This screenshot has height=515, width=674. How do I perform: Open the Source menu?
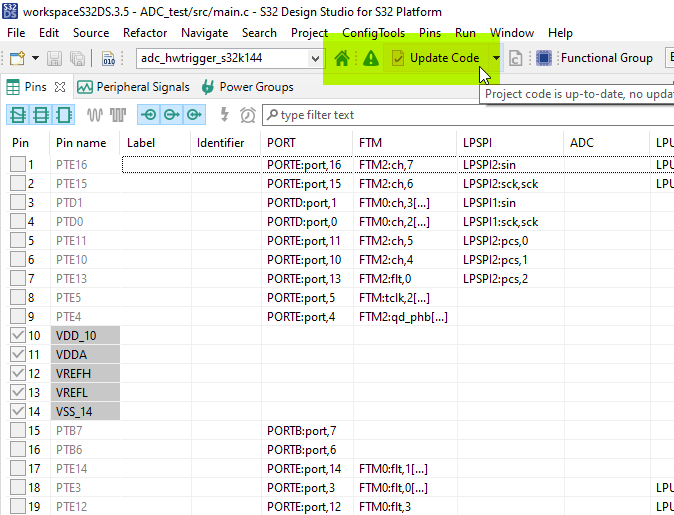(x=91, y=33)
